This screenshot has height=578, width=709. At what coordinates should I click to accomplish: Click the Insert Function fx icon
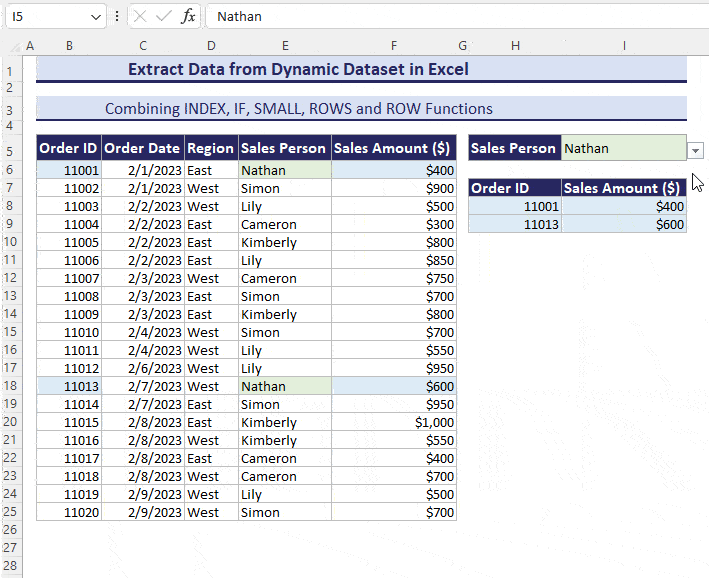(x=188, y=17)
